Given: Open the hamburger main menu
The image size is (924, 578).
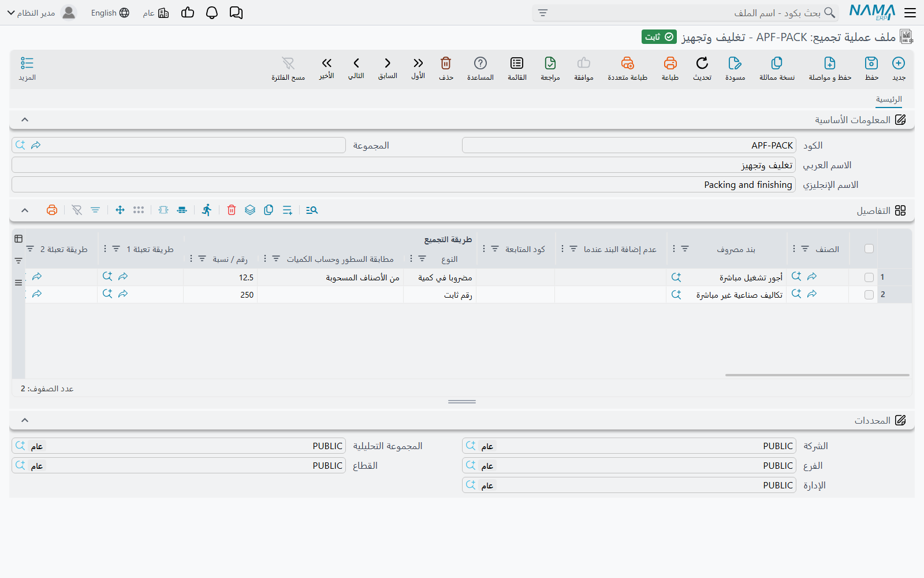Looking at the screenshot, I should 910,13.
